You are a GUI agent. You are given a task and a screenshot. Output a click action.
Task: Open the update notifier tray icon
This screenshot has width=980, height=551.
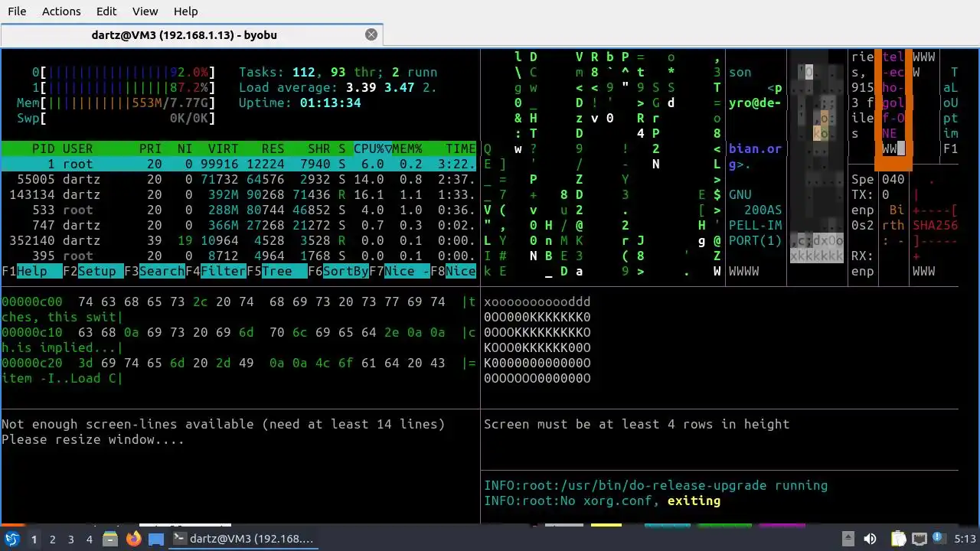point(937,538)
